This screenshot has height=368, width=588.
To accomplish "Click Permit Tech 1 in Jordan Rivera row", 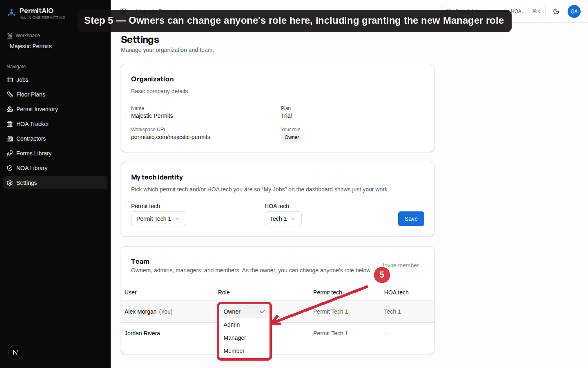I will click(x=331, y=333).
